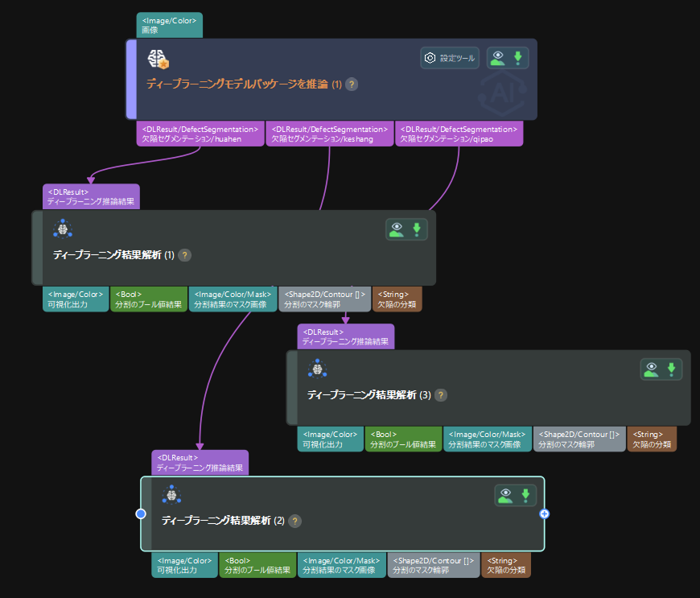Viewport: 700px width, 598px height.
Task: Select 分割のマスク輪郭 port of 結果解析 (2)
Action: (x=434, y=565)
